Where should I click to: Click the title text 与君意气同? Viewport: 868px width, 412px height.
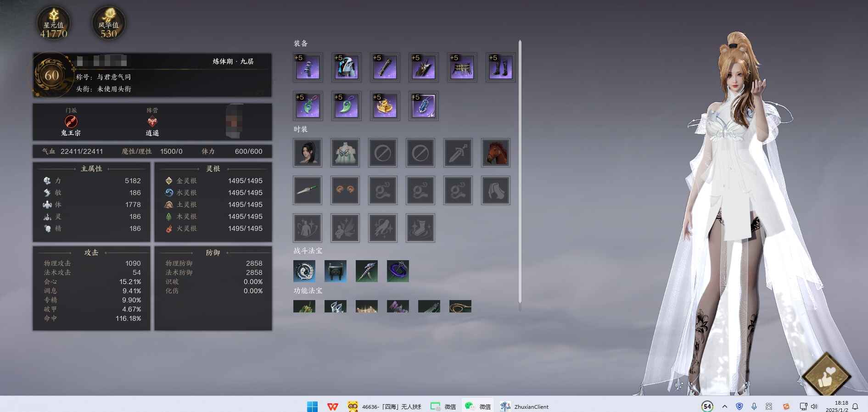pyautogui.click(x=114, y=77)
